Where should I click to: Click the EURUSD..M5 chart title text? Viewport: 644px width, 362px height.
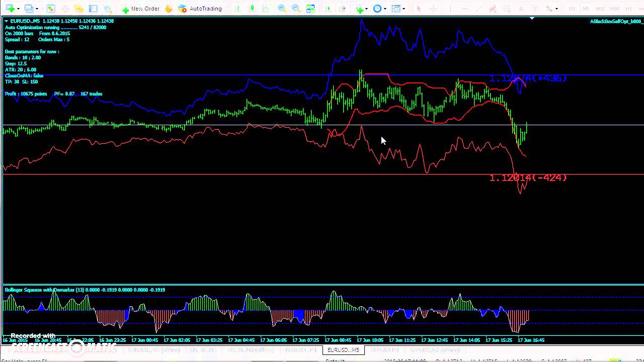[25, 21]
